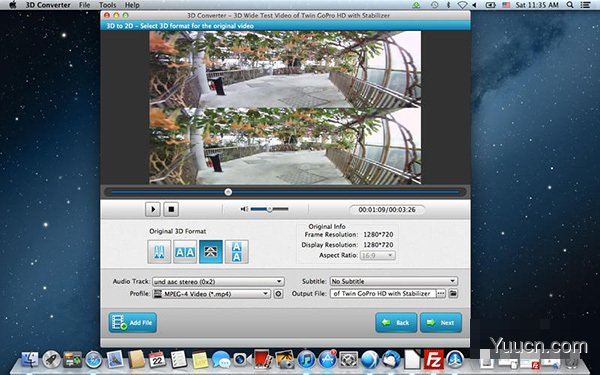Open Mission Control in the dock
The image size is (600, 375).
tap(72, 359)
